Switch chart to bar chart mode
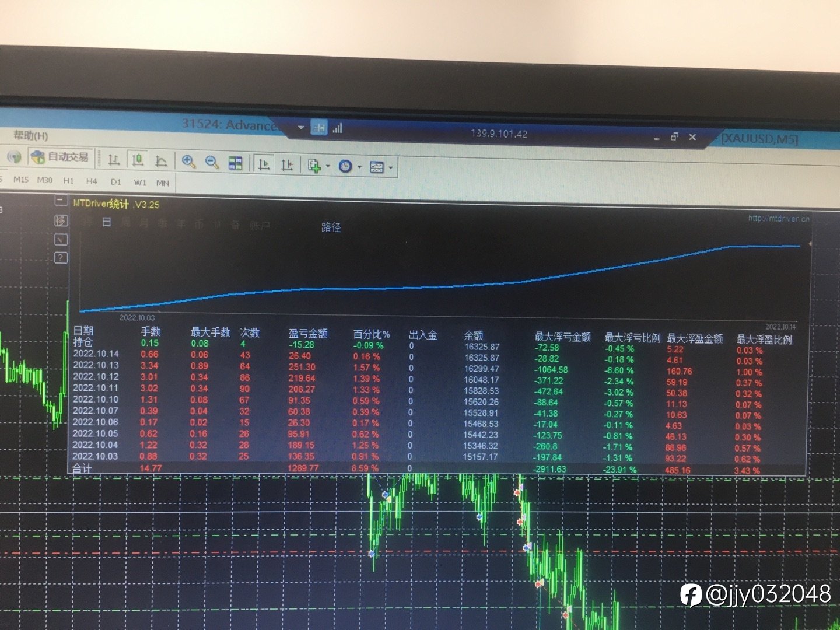Viewport: 840px width, 630px height. (x=114, y=160)
